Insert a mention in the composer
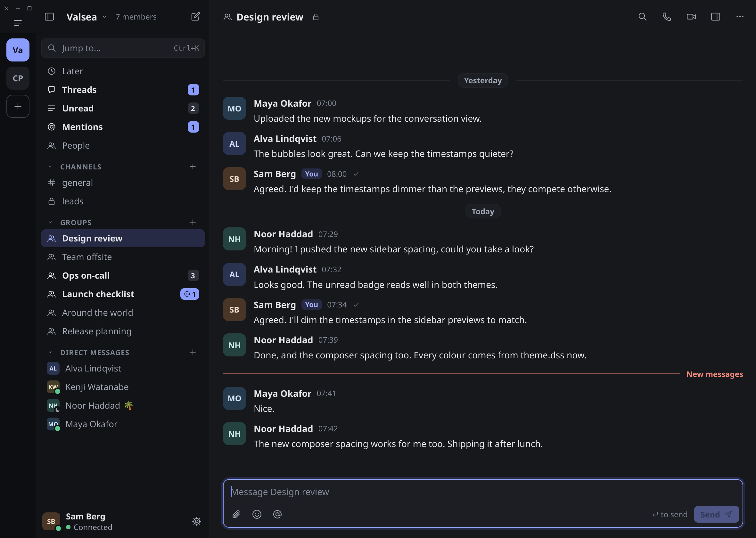756x538 pixels. pos(277,514)
